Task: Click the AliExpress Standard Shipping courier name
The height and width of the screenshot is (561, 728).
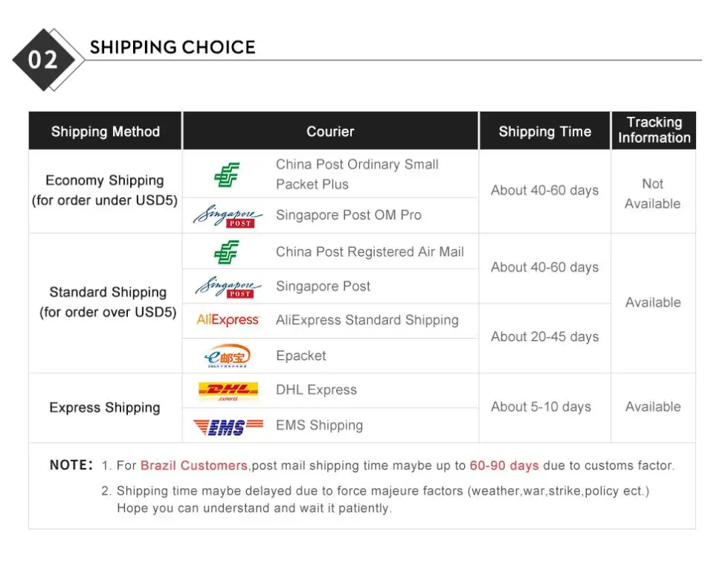Action: point(367,320)
